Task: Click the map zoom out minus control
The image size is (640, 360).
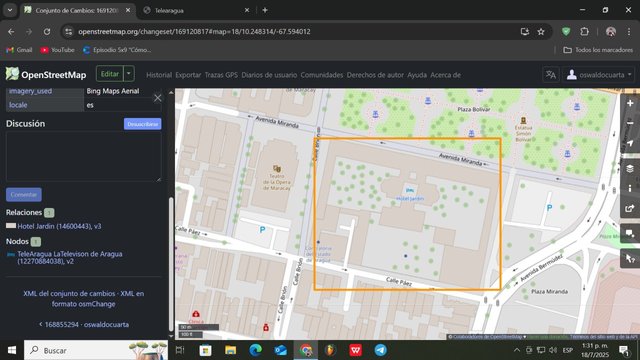Action: click(630, 123)
